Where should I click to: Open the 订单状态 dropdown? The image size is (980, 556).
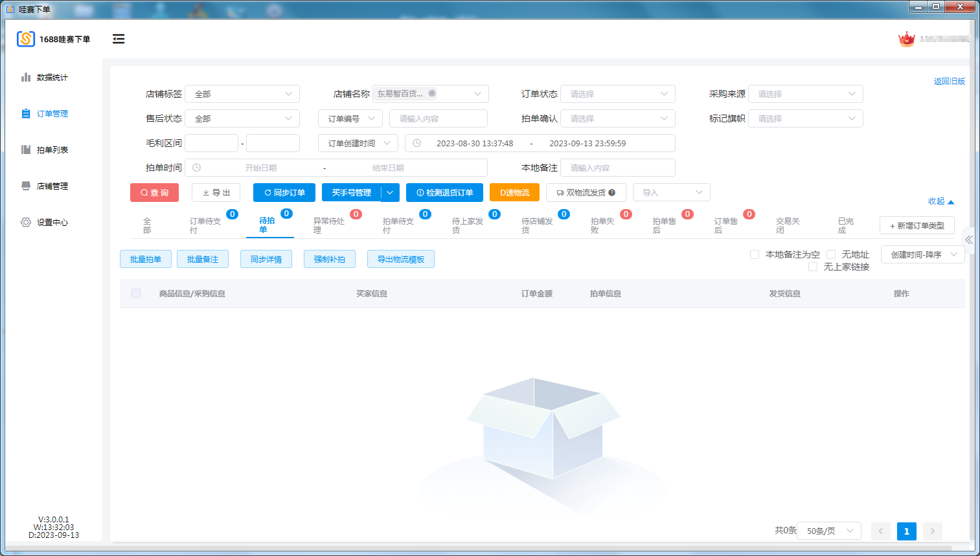point(618,94)
